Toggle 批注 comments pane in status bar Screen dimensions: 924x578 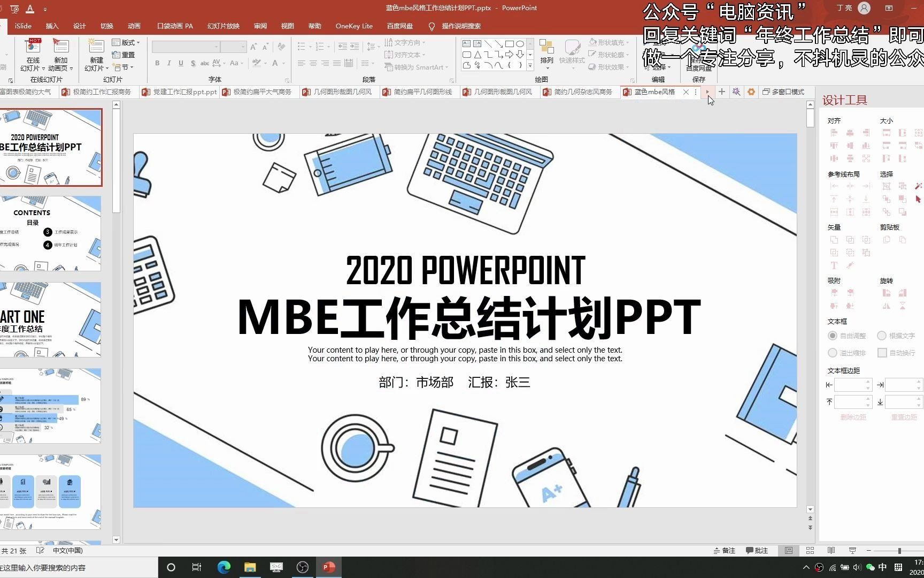[757, 551]
